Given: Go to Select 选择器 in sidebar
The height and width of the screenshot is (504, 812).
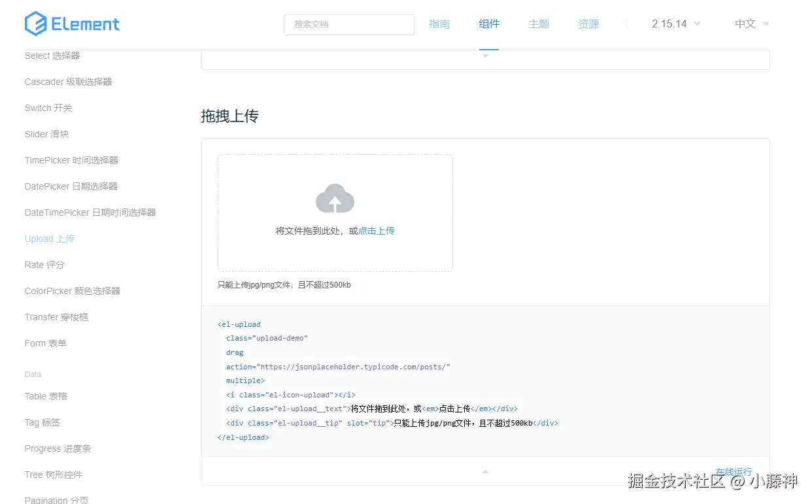Looking at the screenshot, I should 52,56.
